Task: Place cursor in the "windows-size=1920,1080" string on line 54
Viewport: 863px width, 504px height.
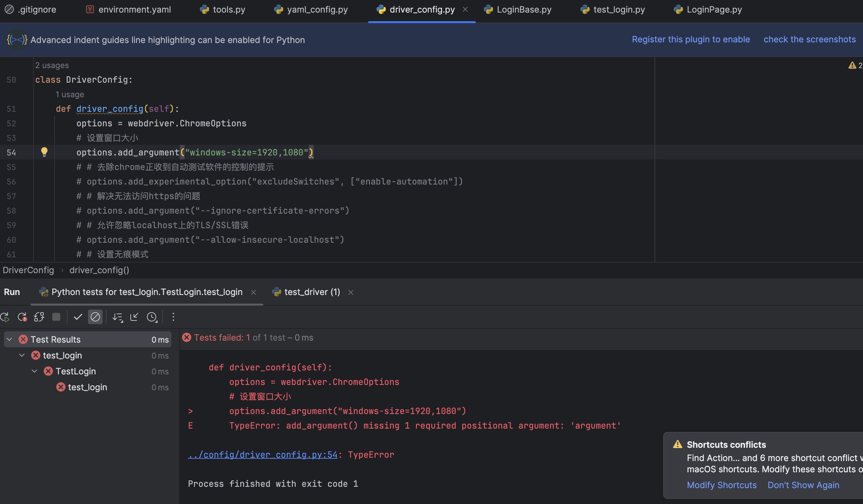Action: (247, 152)
